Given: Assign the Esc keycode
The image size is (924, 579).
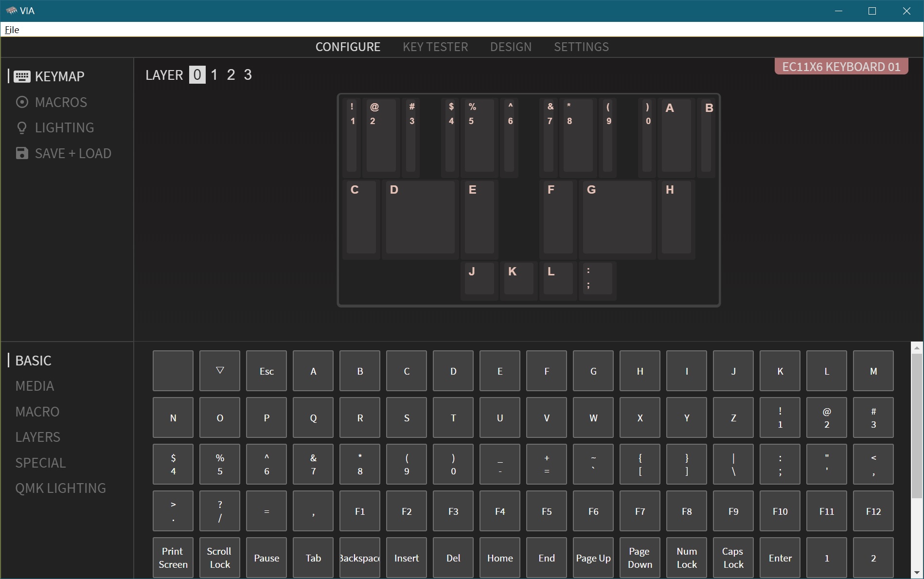Looking at the screenshot, I should pyautogui.click(x=267, y=371).
